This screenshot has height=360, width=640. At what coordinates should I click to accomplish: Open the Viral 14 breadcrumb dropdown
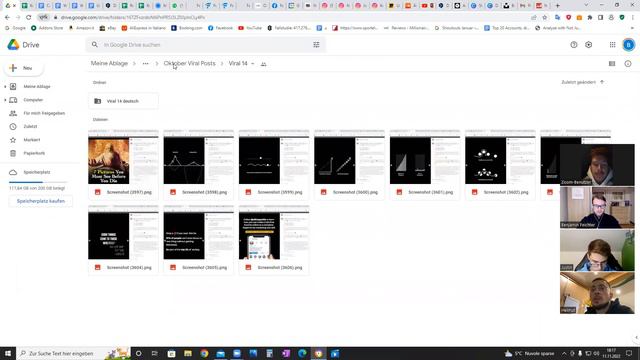pyautogui.click(x=253, y=64)
